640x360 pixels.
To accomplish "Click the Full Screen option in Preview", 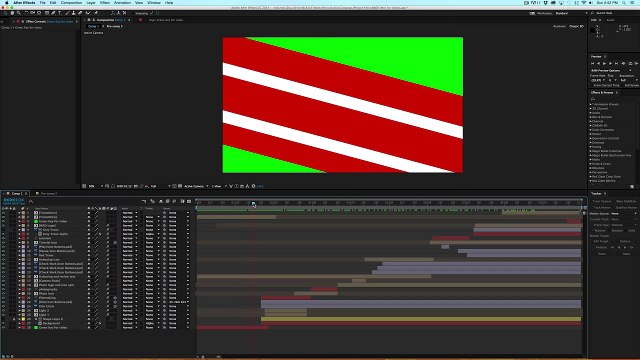I will [x=632, y=85].
